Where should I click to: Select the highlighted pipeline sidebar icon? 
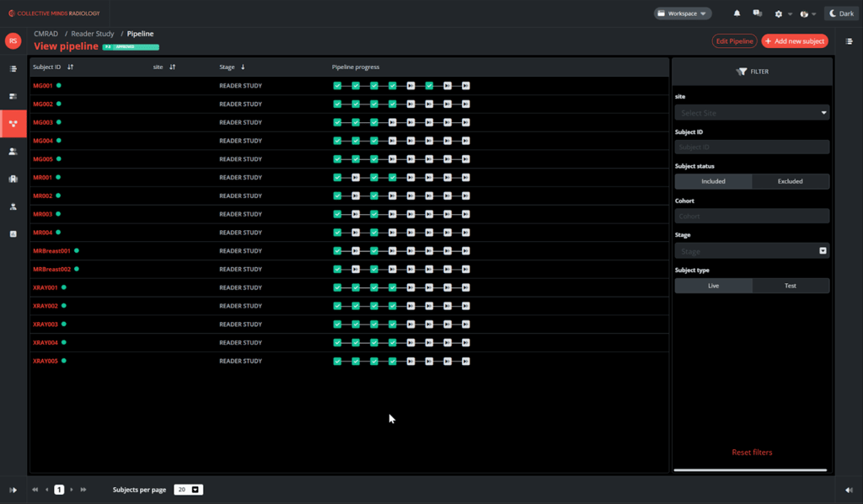click(13, 124)
